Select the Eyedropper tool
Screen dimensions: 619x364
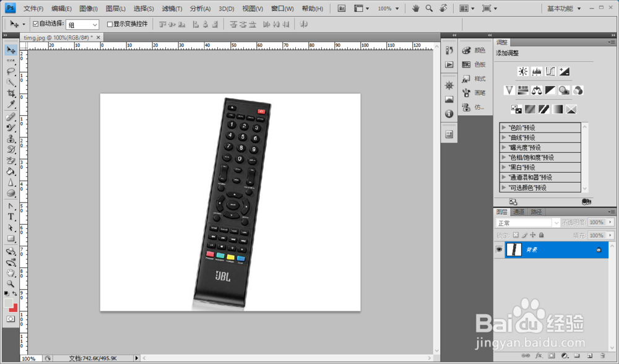coord(11,104)
